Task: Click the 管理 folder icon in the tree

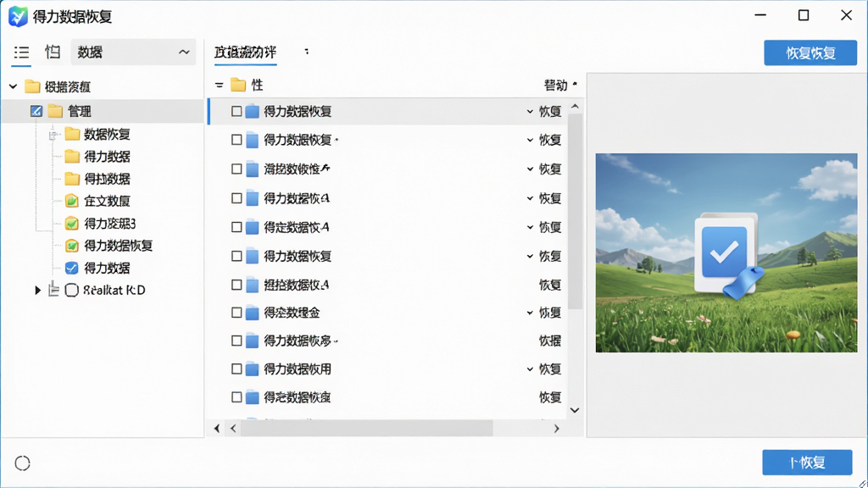Action: 55,111
